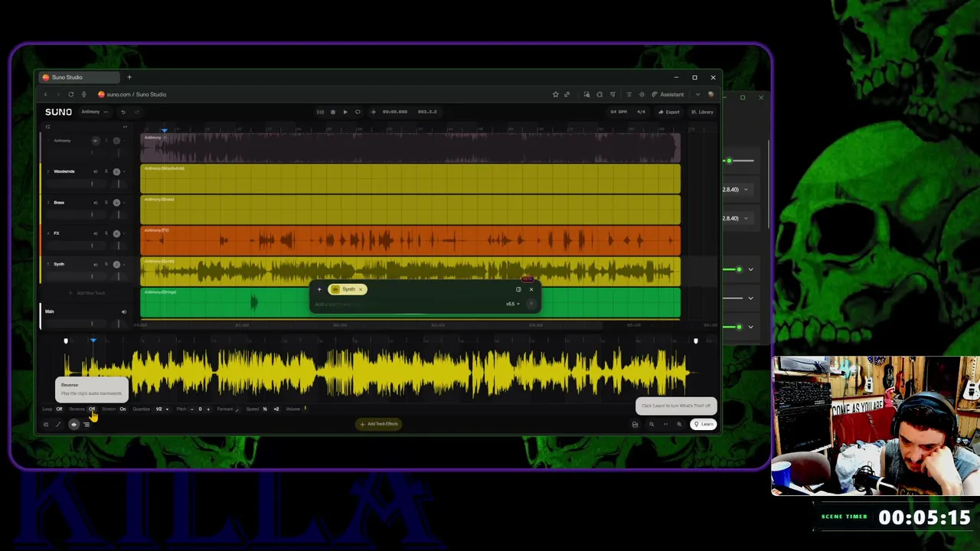This screenshot has width=980, height=551.
Task: Mute the Brass track
Action: [96, 202]
